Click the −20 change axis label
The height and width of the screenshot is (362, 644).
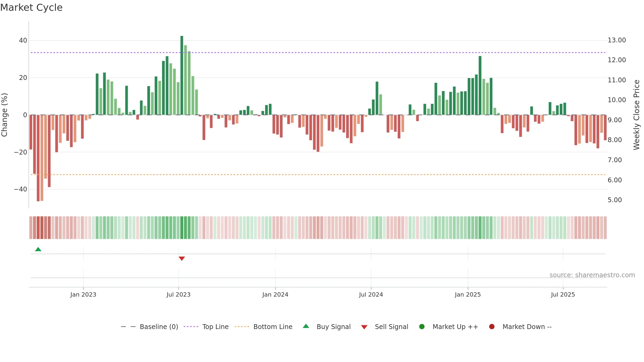click(21, 152)
